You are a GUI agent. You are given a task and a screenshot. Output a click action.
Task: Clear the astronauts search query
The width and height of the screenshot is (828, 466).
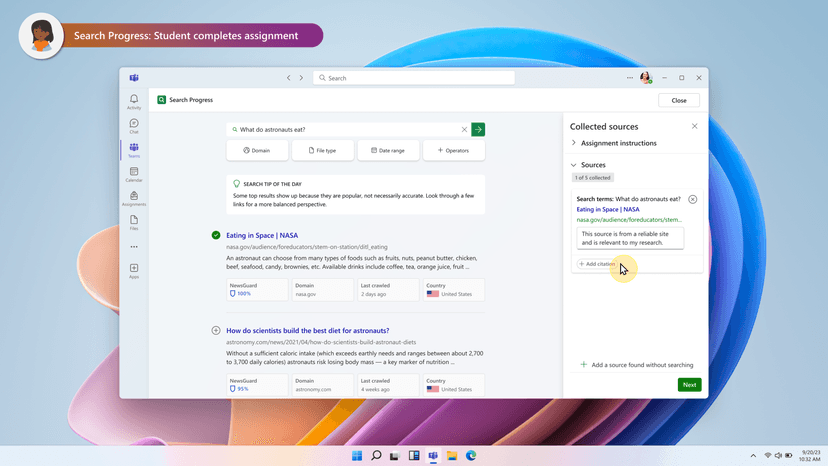pos(464,129)
